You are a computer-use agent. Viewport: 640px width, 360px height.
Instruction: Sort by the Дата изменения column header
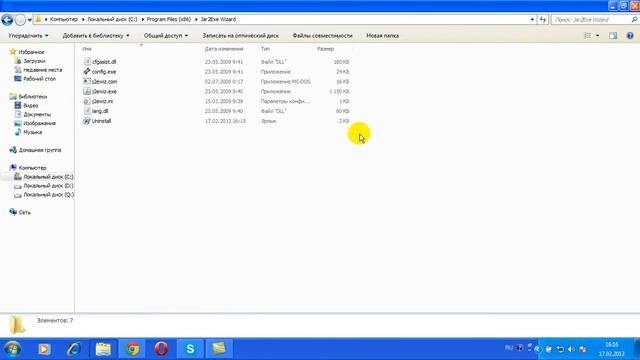tap(224, 49)
